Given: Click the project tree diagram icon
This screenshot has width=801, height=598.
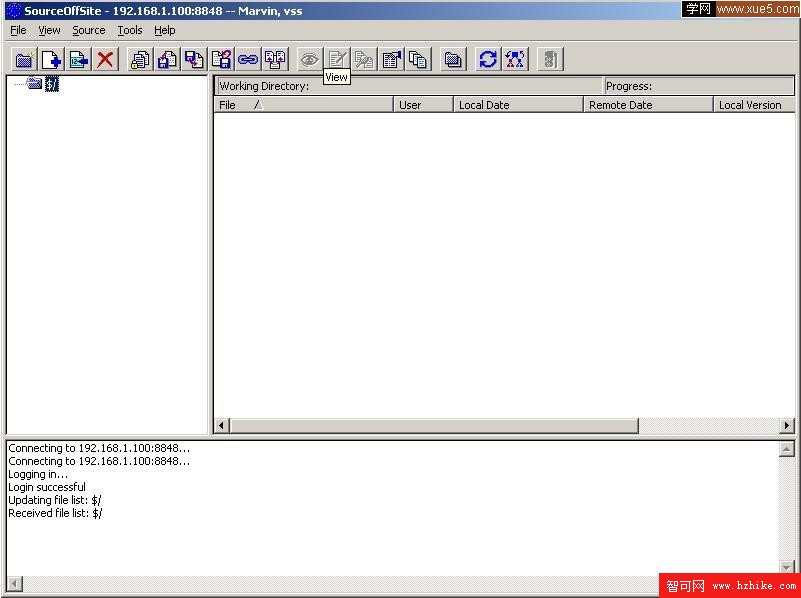Looking at the screenshot, I should point(515,60).
